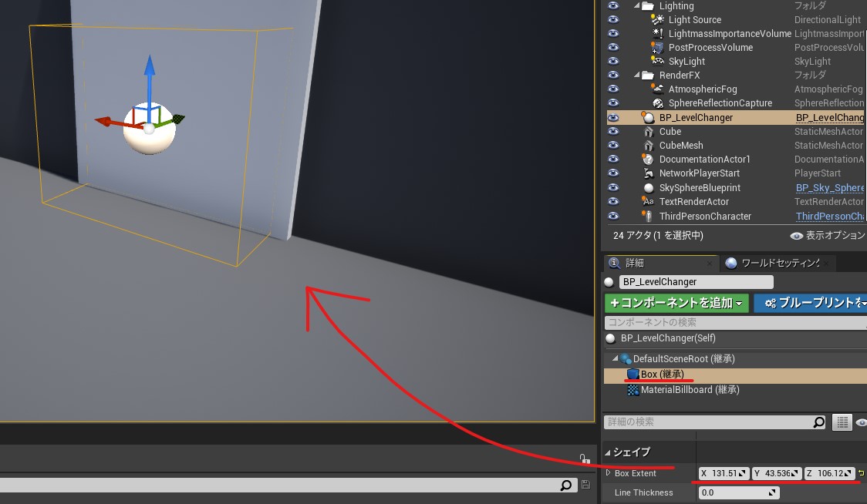Reset Box Extent to default value

861,473
